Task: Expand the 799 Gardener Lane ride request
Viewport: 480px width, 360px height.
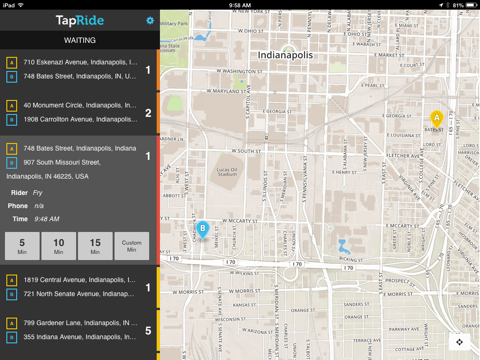Action: [x=78, y=330]
